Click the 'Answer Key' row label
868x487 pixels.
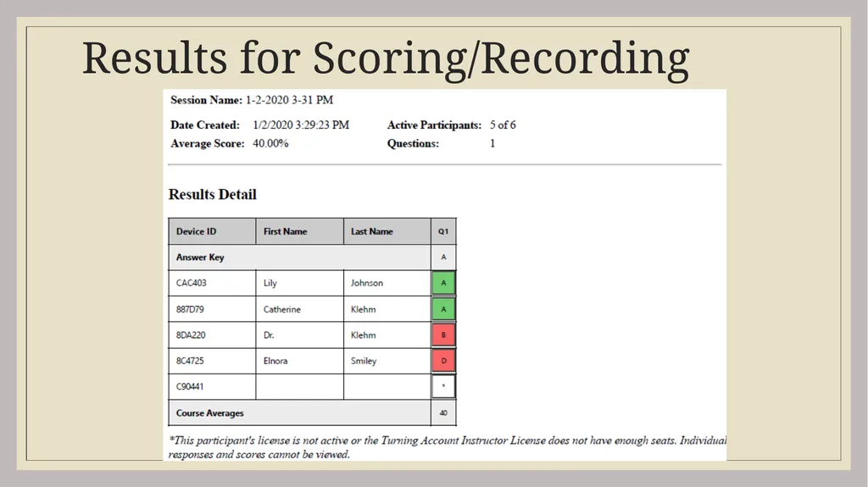pyautogui.click(x=200, y=257)
